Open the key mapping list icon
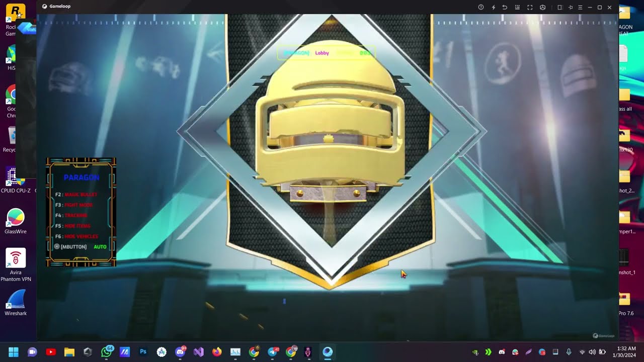 [x=517, y=7]
